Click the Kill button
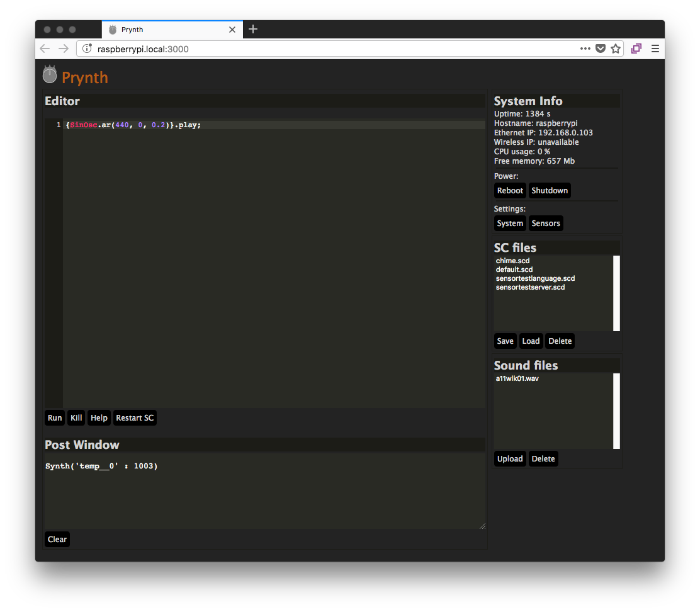 pos(76,418)
